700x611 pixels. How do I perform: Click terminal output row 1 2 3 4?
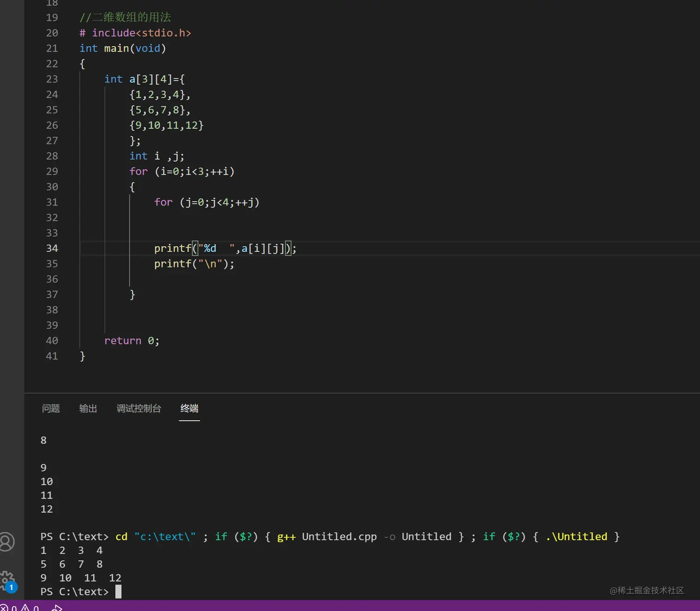point(71,550)
